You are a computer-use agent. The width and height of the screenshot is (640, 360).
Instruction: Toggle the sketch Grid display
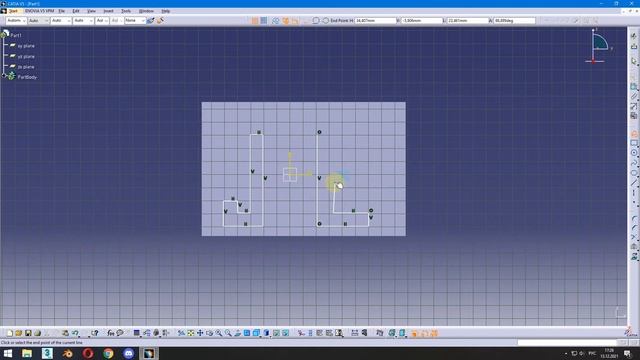[x=255, y=20]
